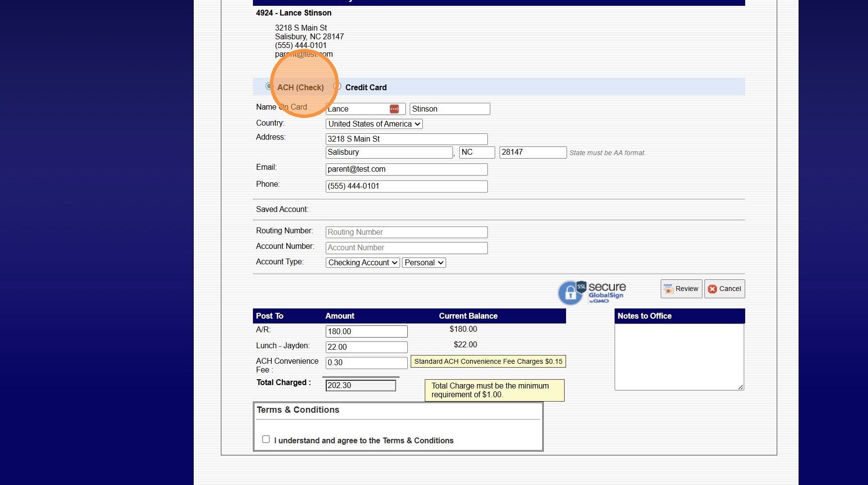868x485 pixels.
Task: Click the A/R amount field
Action: click(367, 331)
